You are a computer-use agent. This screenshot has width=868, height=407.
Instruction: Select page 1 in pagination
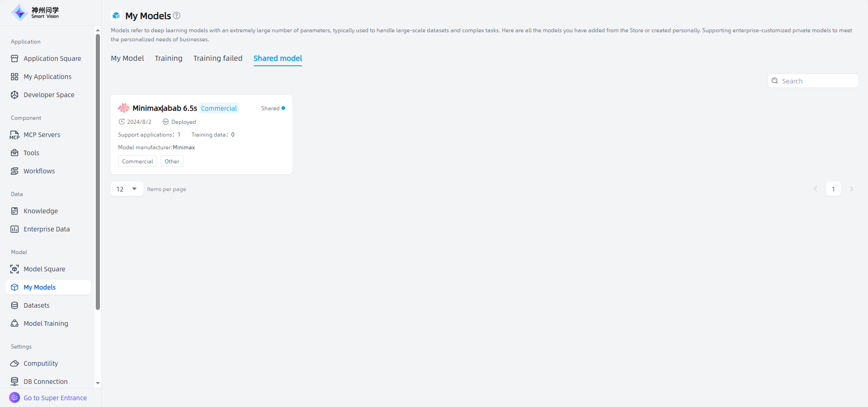(833, 189)
